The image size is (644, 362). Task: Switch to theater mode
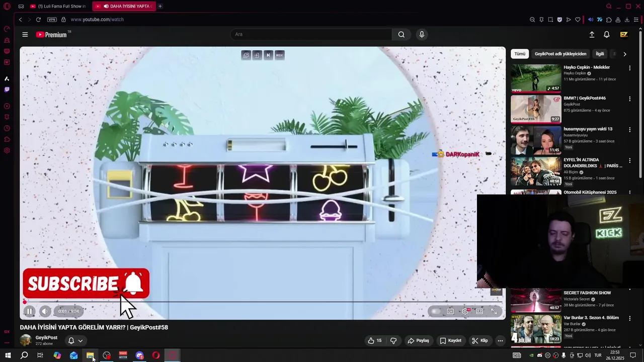(479, 311)
